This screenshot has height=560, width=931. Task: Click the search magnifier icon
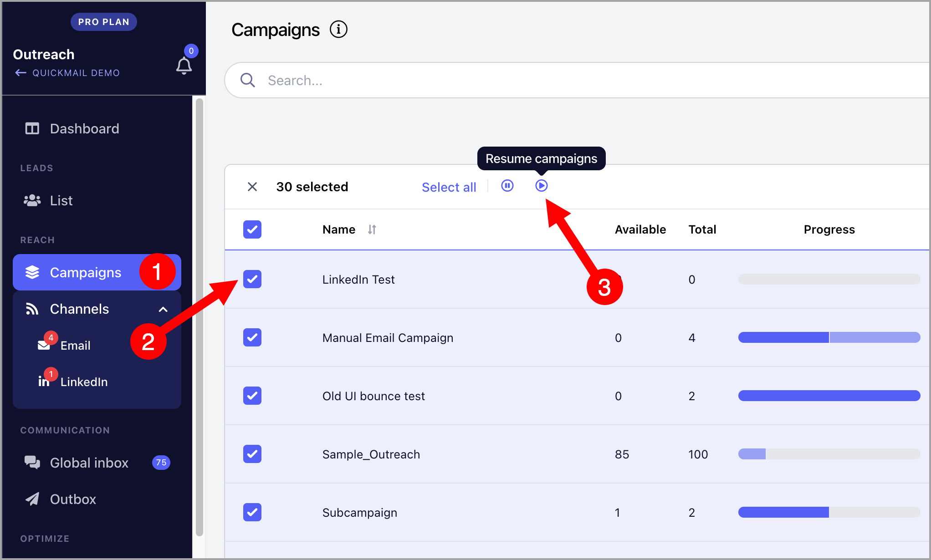[x=247, y=80]
